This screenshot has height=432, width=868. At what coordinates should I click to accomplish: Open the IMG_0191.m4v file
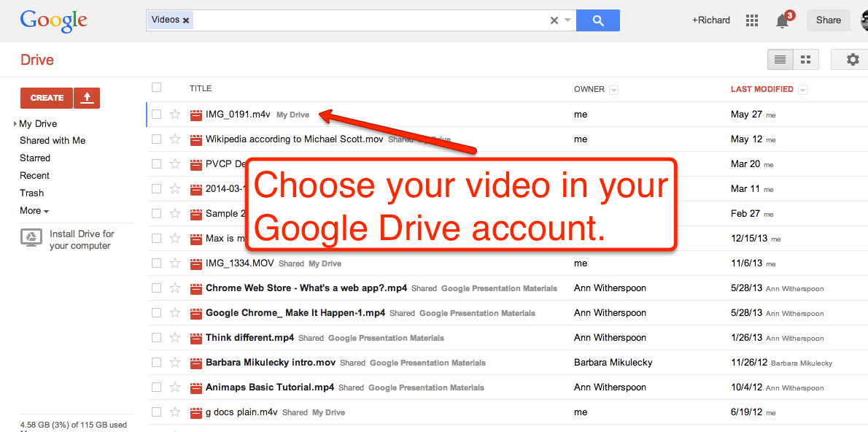tap(238, 115)
